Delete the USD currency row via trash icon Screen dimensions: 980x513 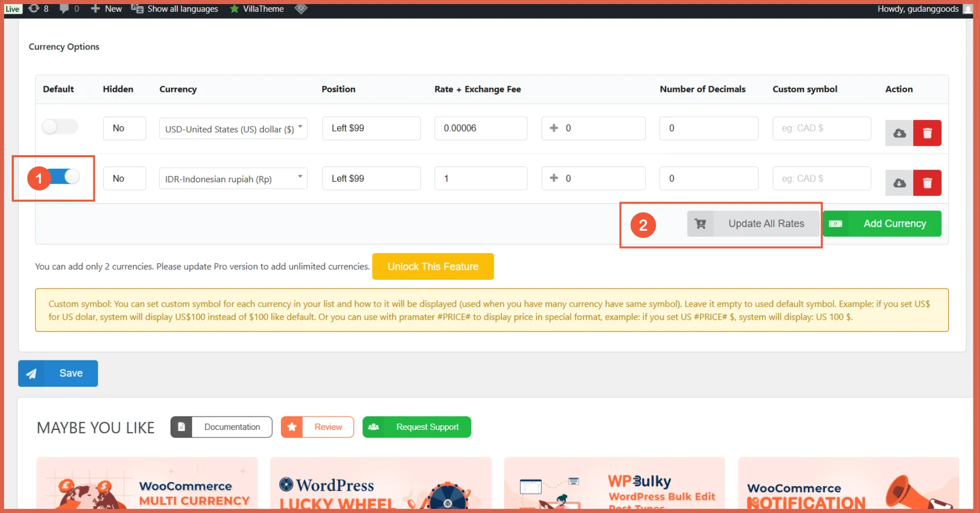coord(927,133)
